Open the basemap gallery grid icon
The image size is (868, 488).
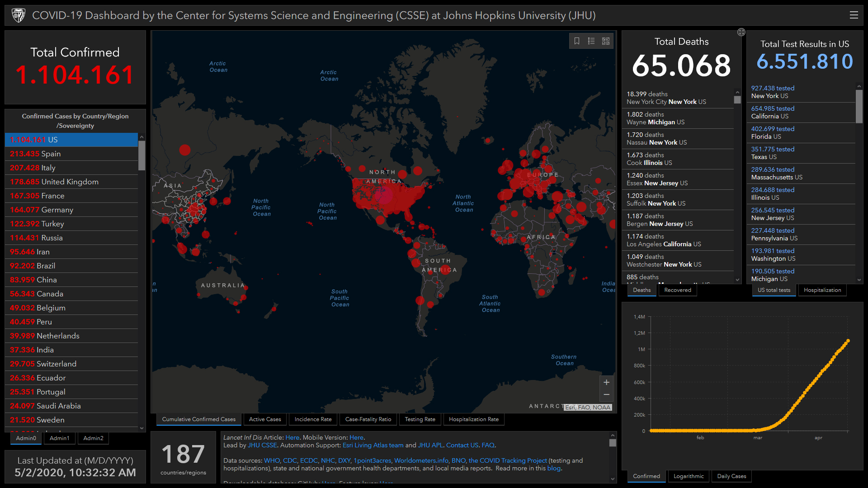606,41
